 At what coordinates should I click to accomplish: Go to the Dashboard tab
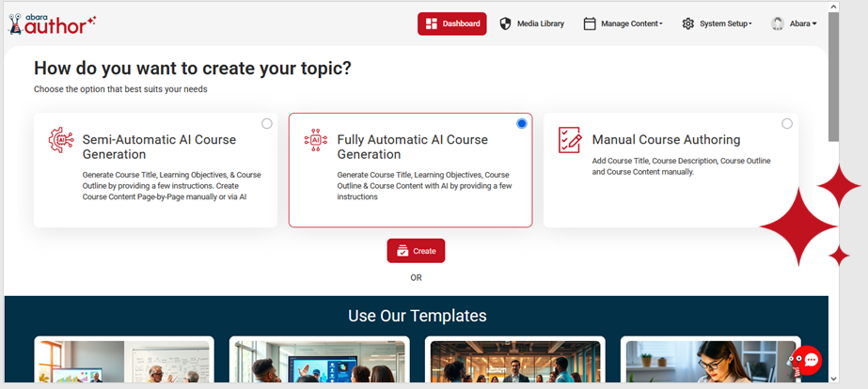(452, 23)
